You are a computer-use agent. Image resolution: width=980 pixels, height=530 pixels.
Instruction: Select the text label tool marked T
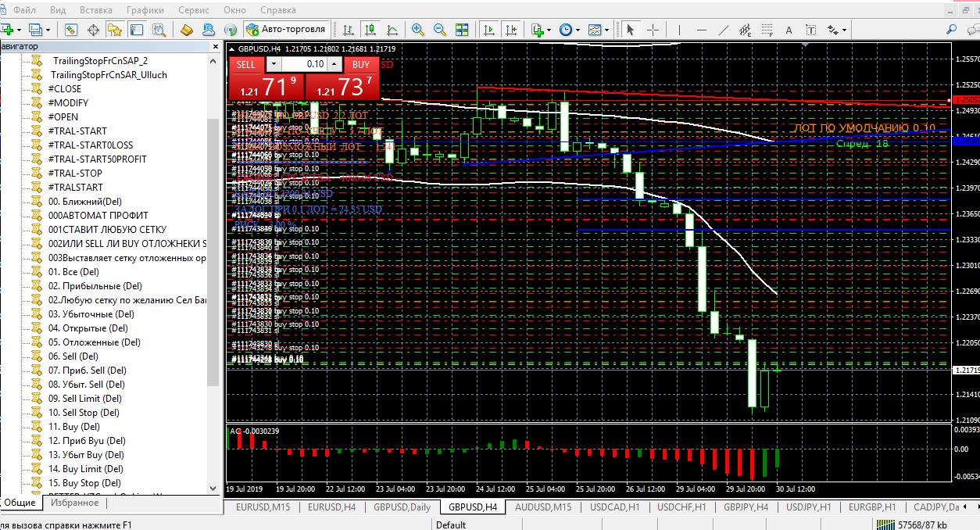pos(810,30)
